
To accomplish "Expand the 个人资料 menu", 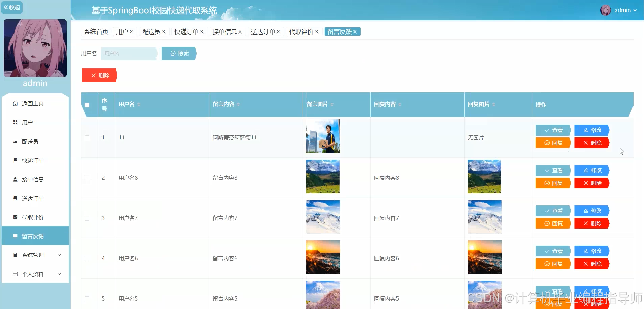I will coord(33,274).
